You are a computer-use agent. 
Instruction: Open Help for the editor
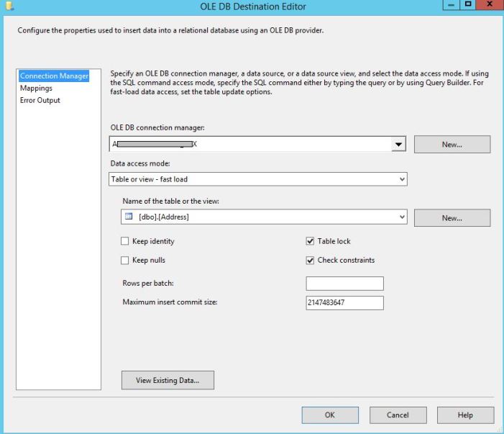(465, 415)
